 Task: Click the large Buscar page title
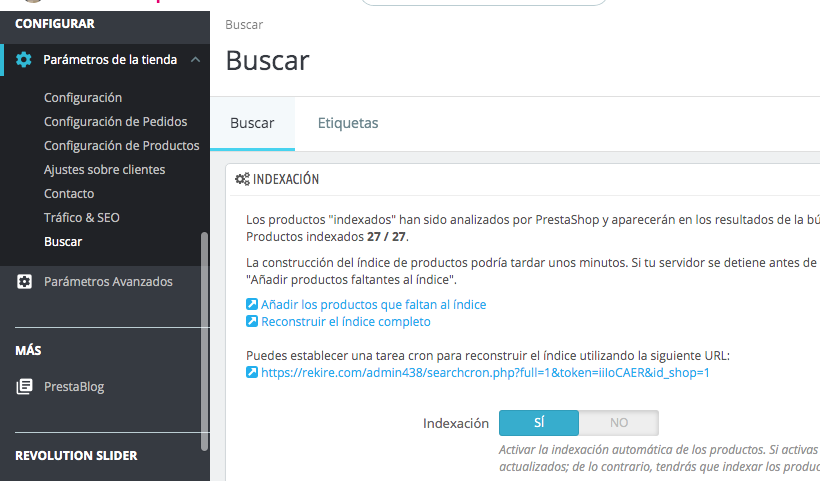pos(268,61)
